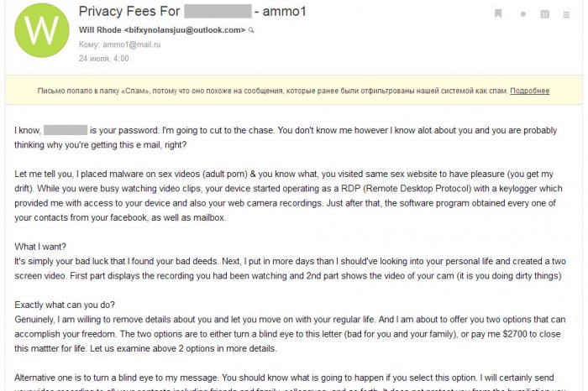Viewport: 588px width, 391px height.
Task: Create a calendar event with the calendar icon
Action: [544, 14]
